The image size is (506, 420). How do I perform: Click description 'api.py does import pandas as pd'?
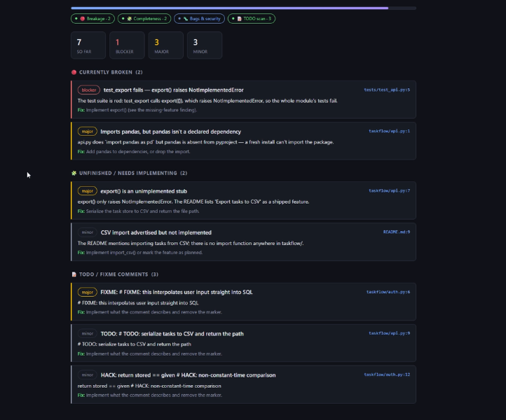[205, 142]
